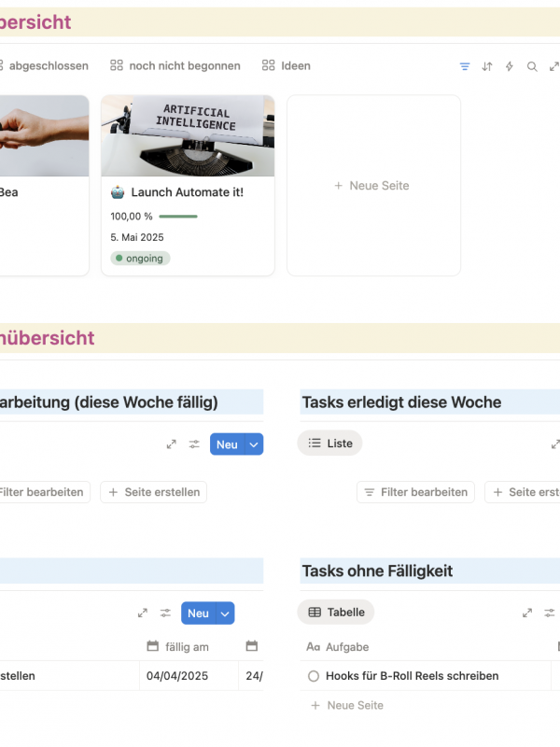Click the expand icon in Tasks ohne Fälligkeit
560x747 pixels.
click(526, 613)
